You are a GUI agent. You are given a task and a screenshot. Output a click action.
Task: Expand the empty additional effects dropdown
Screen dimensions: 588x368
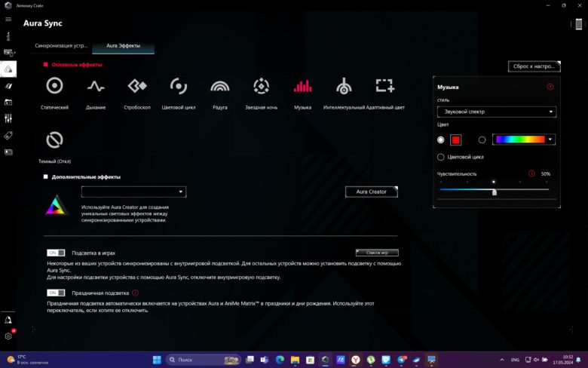pyautogui.click(x=133, y=192)
